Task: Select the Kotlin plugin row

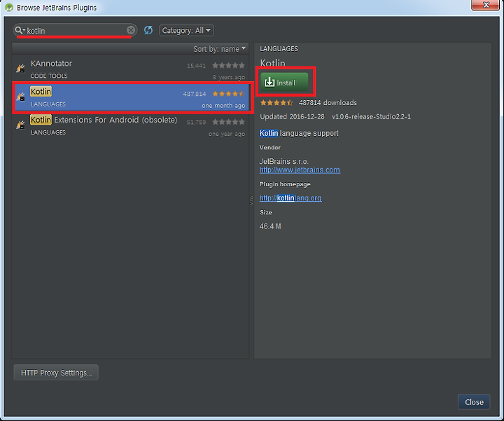Action: pos(132,97)
